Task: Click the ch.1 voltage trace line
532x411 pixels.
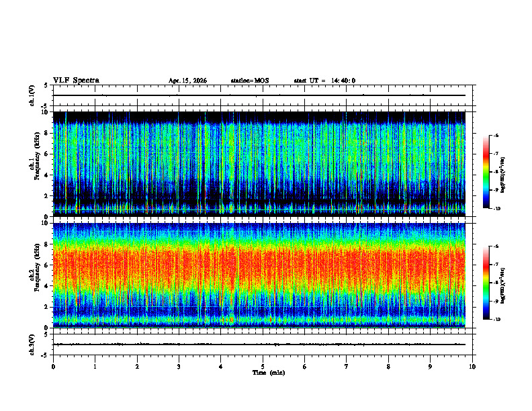Action: (259, 95)
